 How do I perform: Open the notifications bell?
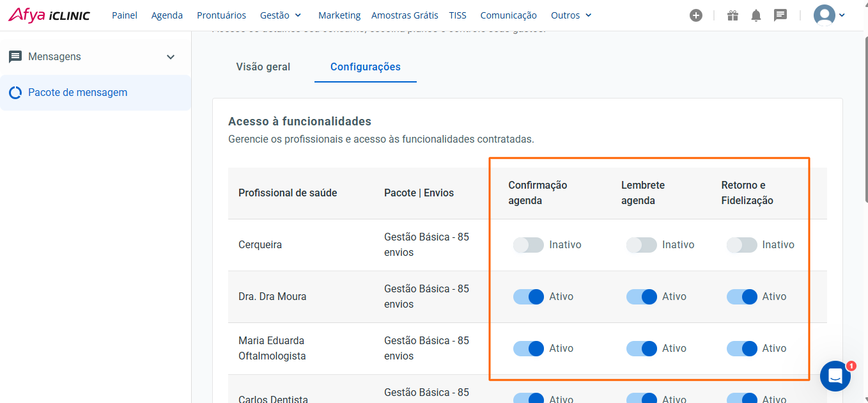tap(756, 15)
